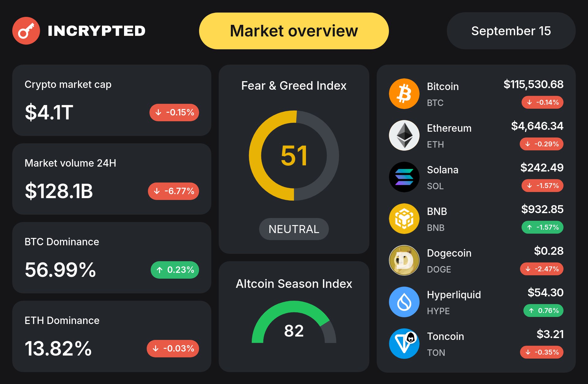Screen dimensions: 588x384
Task: Click the BTC Dominance 0.23% badge
Action: 175,270
